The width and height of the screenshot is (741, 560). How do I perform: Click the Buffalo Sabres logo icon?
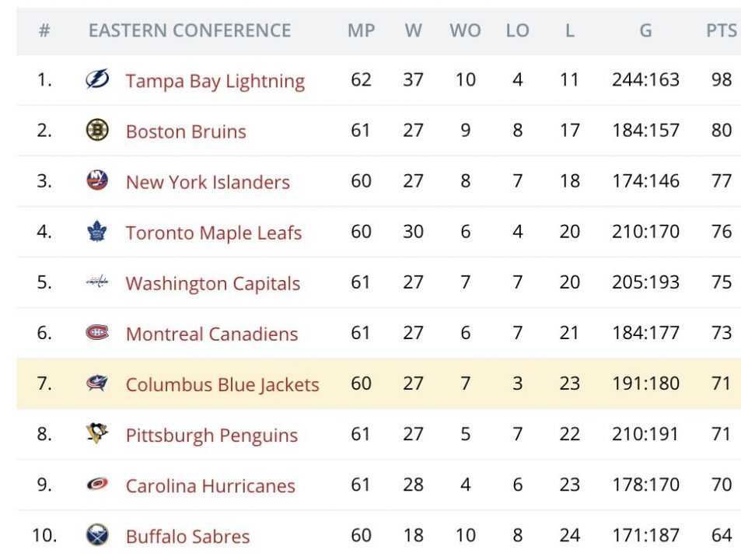[x=97, y=535]
